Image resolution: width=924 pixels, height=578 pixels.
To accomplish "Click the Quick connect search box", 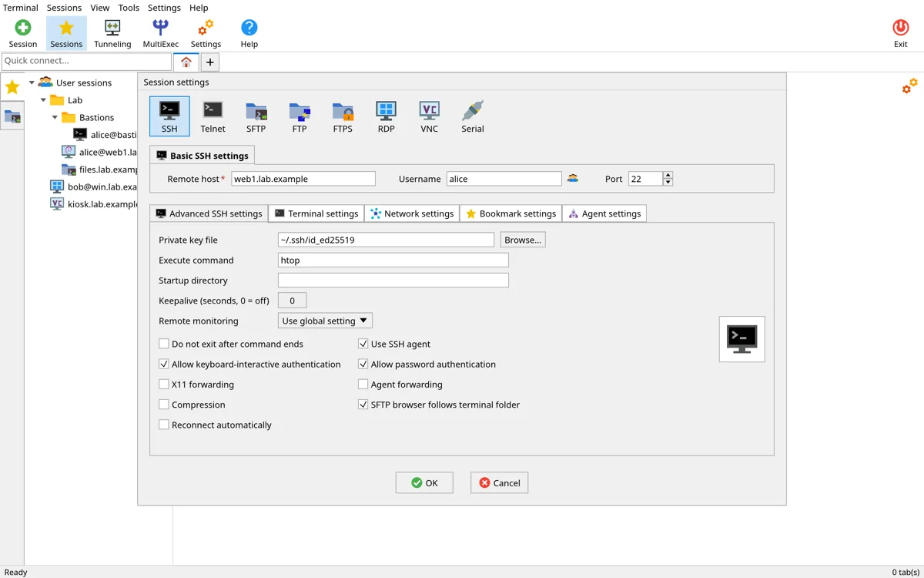I will tap(86, 61).
